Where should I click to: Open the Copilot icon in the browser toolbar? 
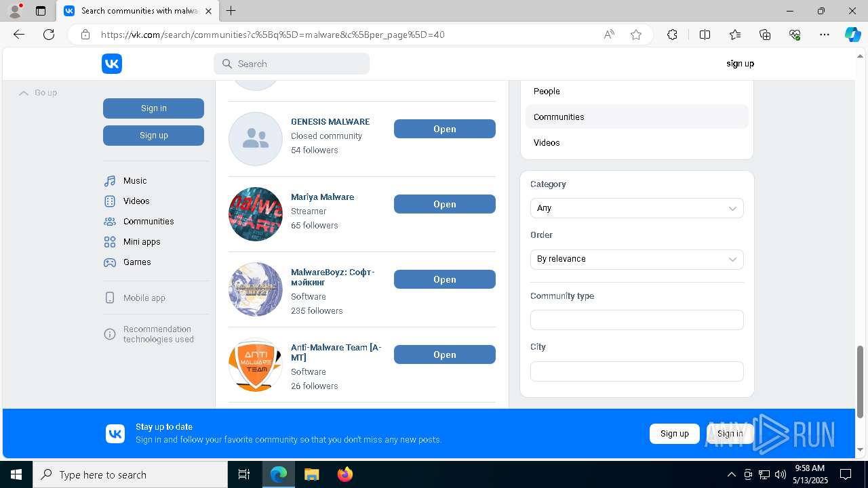(852, 35)
